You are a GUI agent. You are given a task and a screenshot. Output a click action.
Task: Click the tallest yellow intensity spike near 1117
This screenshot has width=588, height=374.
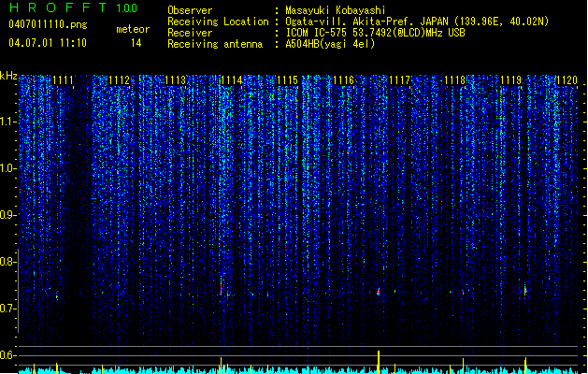tap(379, 361)
